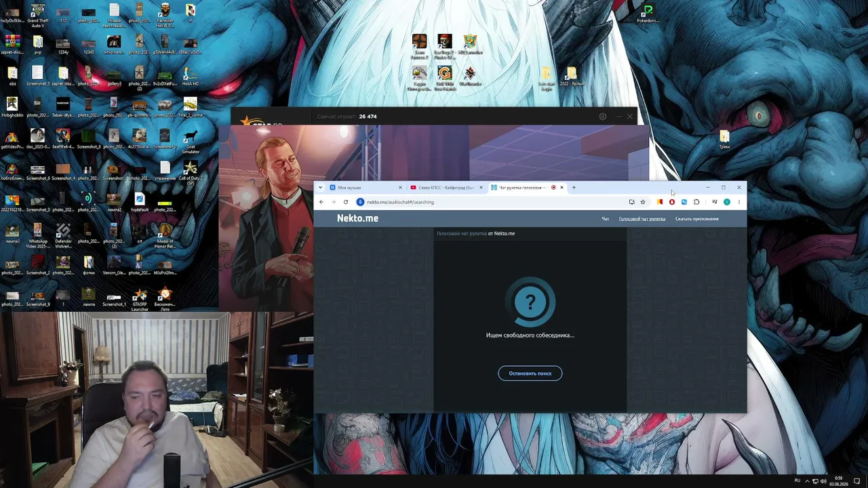Open the Extensions puzzle menu
This screenshot has width=868, height=488.
pyautogui.click(x=696, y=202)
